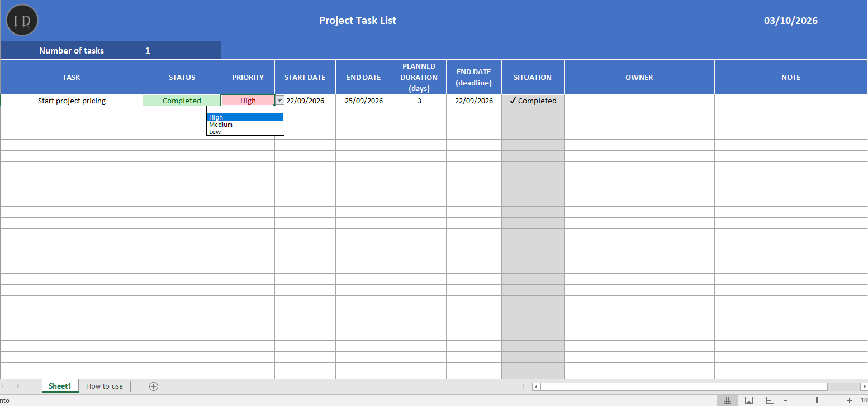Click the zoom in plus icon
This screenshot has height=406, width=868.
[x=850, y=400]
